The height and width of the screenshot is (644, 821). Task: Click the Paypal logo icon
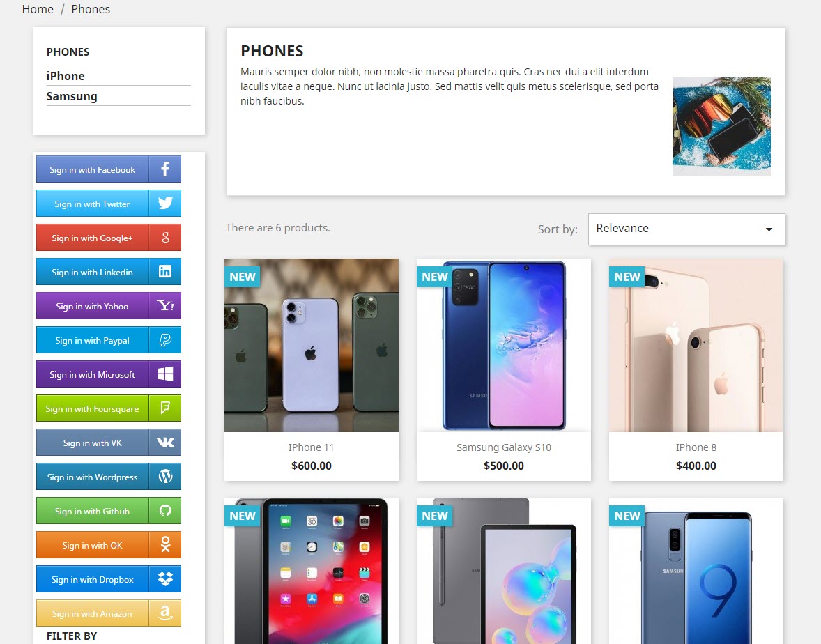[x=165, y=340]
